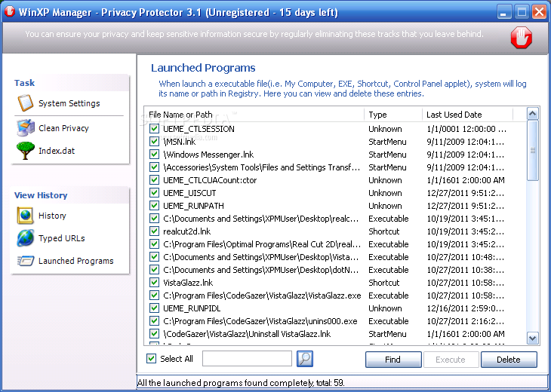Screen dimensions: 551x392
Task: Sort by Last Used Date column
Action: tap(467, 115)
